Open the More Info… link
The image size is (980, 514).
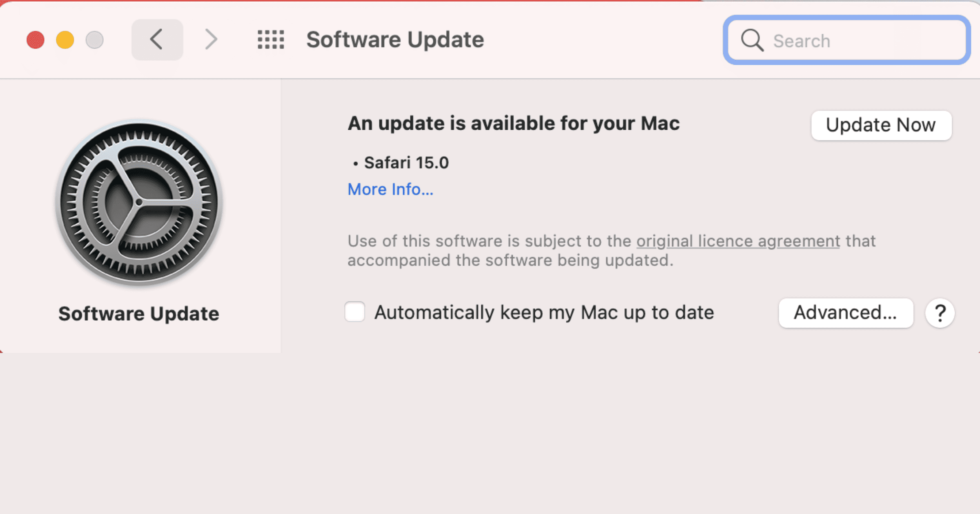(390, 189)
